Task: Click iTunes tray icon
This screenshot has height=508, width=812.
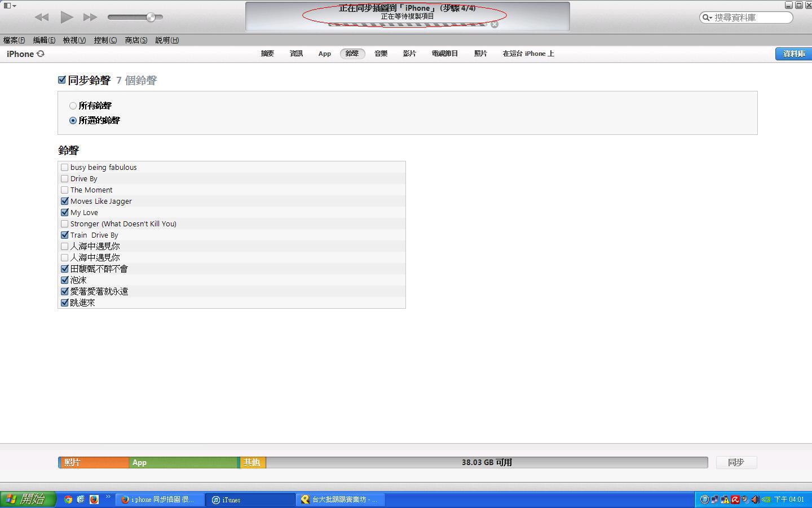Action: 704,500
